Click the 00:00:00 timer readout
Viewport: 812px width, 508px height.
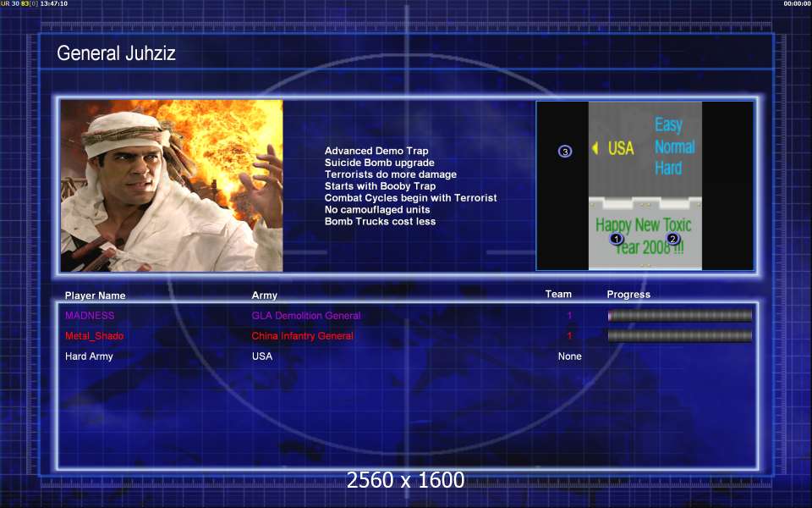point(797,3)
